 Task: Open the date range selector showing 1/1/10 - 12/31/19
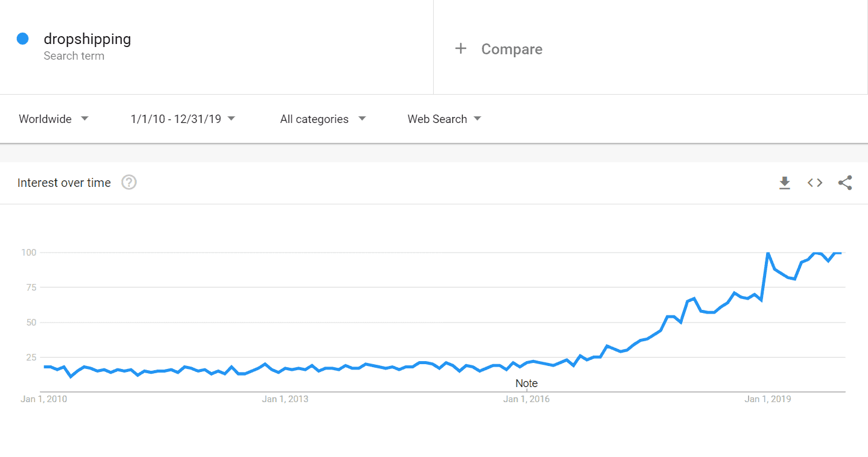tap(182, 119)
